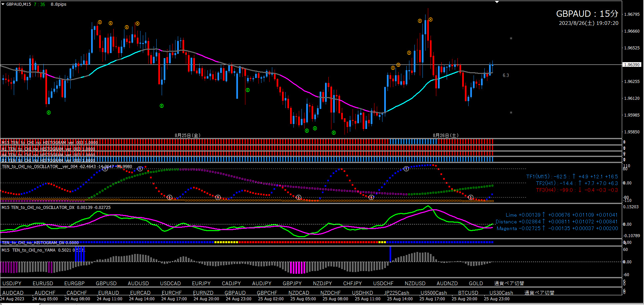Select CADJPY from the pair list

click(231, 284)
